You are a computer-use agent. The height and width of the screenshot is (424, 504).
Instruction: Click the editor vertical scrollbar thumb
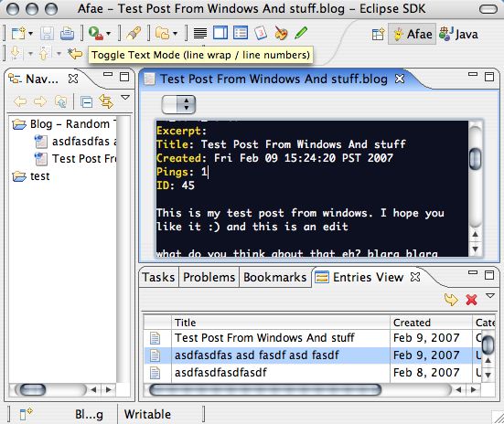tap(475, 159)
